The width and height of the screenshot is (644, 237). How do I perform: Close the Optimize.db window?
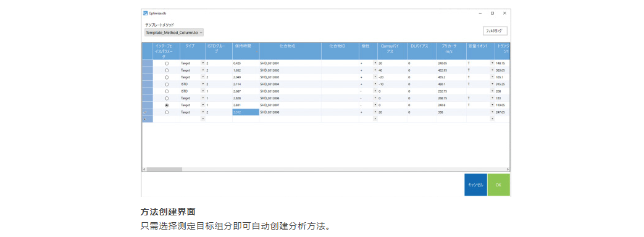[504, 13]
